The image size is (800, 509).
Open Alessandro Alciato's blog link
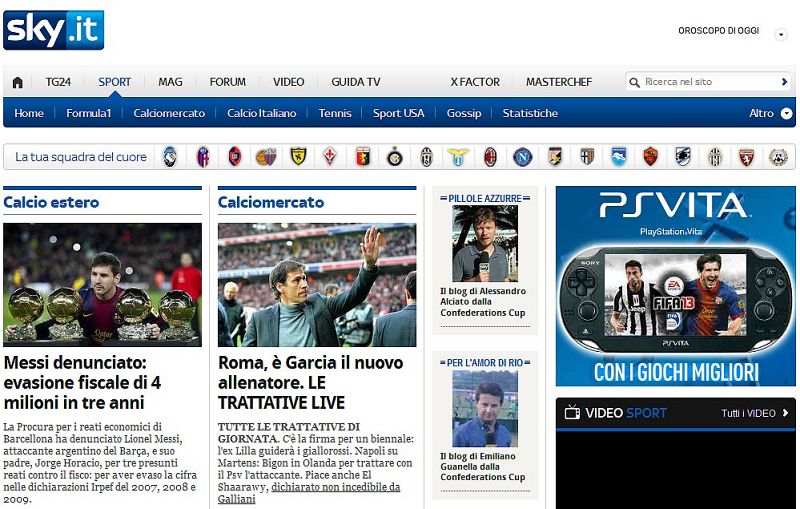coord(483,302)
